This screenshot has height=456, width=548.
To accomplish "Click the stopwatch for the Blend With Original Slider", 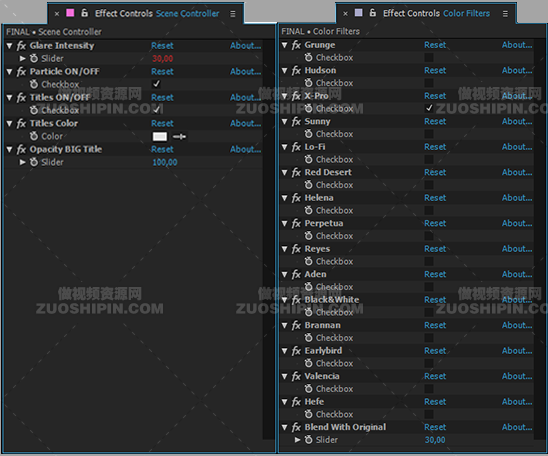I will coord(308,440).
